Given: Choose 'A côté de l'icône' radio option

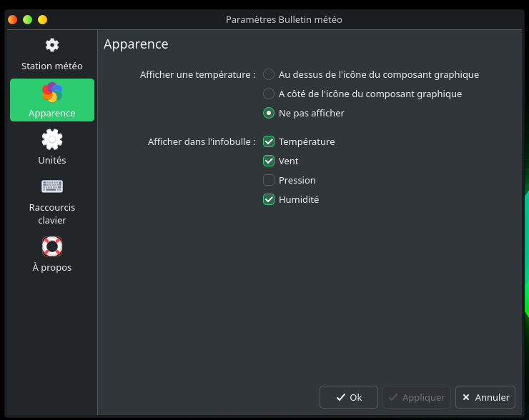Looking at the screenshot, I should click(269, 94).
